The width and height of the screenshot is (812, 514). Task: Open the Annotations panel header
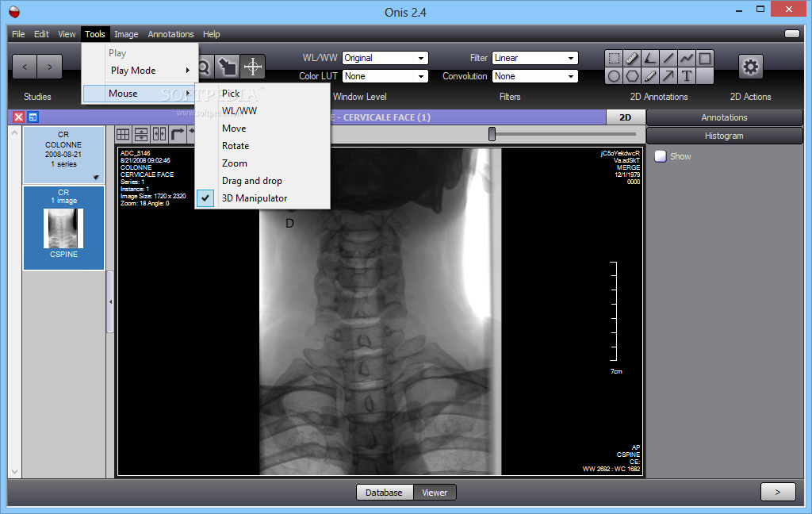click(724, 117)
